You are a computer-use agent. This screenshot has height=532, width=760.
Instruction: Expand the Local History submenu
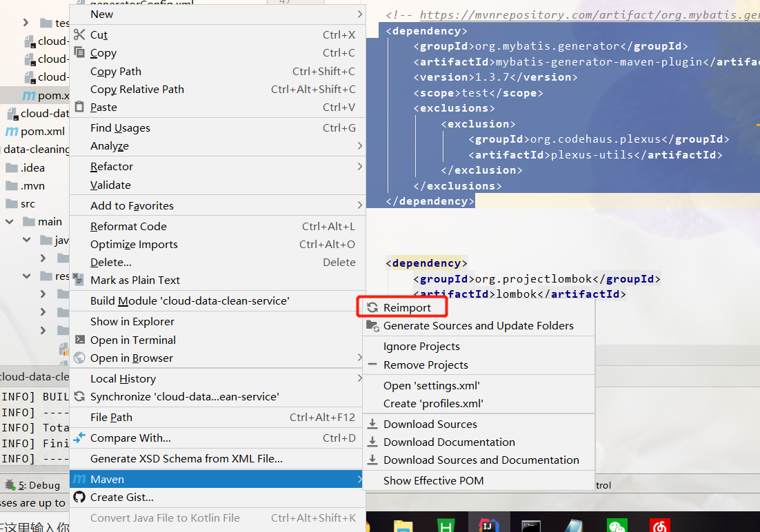tap(359, 378)
